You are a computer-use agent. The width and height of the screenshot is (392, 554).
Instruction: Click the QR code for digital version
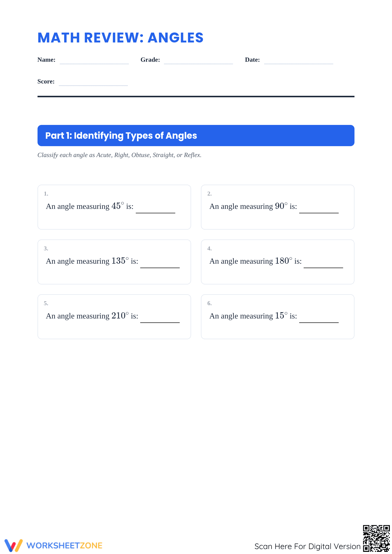[x=376, y=538]
